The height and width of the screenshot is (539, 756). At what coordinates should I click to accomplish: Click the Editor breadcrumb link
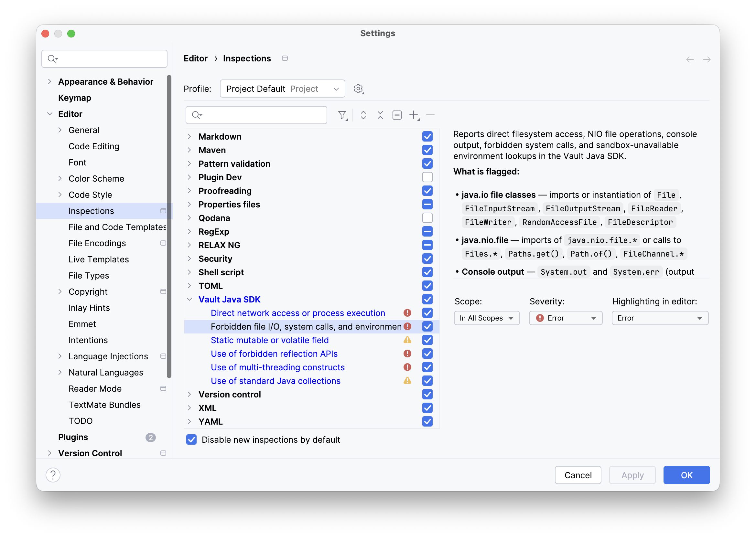tap(196, 58)
